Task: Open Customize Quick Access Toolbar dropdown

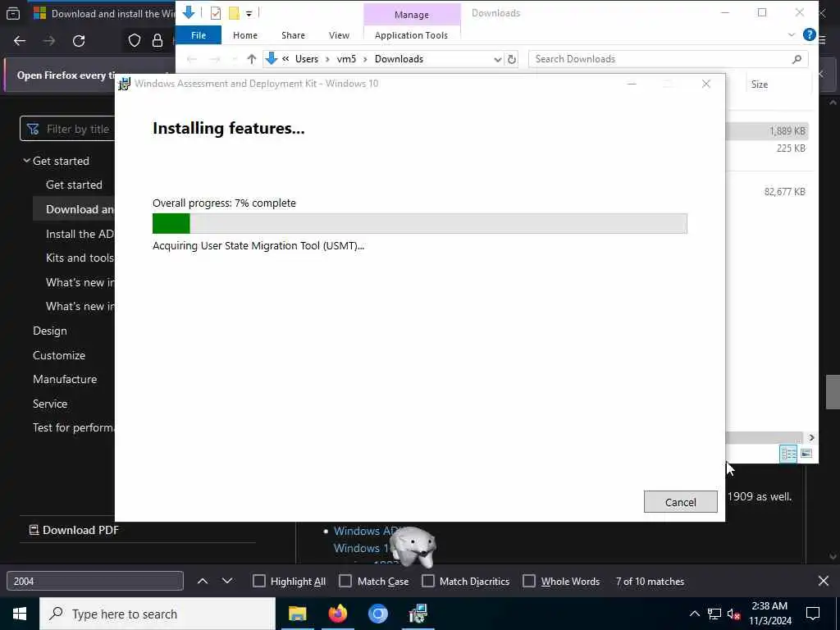Action: pos(249,13)
